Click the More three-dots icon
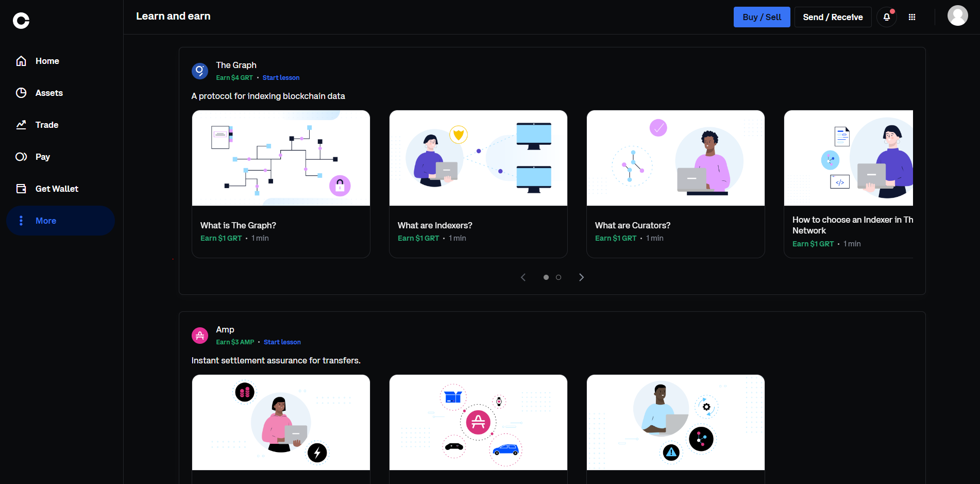 (x=21, y=221)
